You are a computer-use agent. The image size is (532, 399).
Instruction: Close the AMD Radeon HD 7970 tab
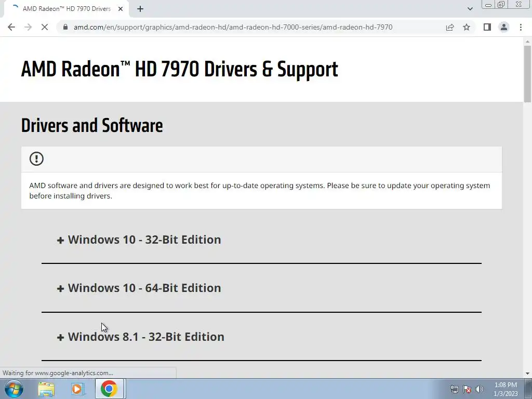(x=121, y=9)
